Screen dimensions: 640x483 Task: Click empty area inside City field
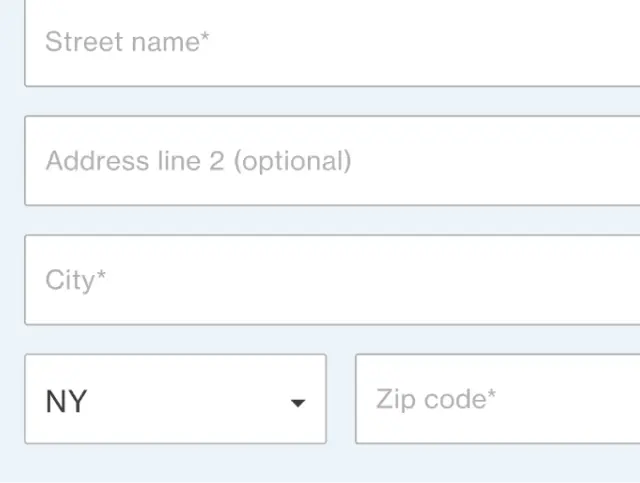tap(450, 280)
